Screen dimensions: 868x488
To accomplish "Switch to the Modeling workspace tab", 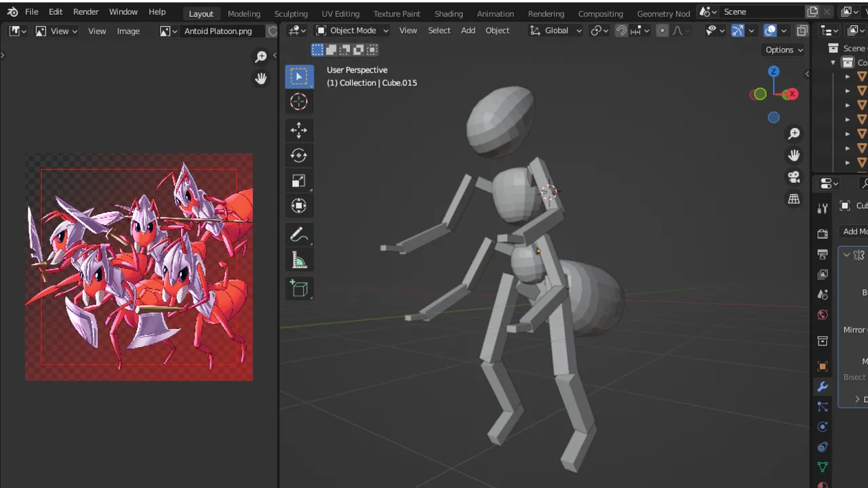I will 244,14.
